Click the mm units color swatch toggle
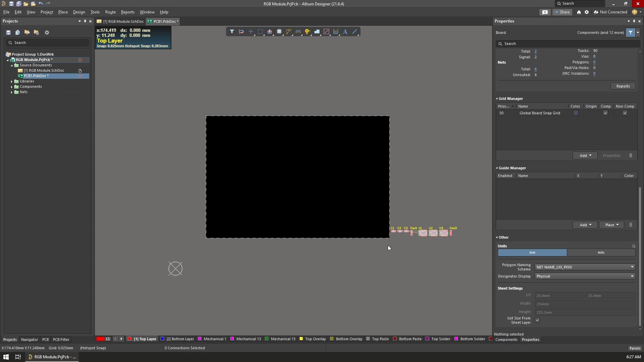This screenshot has height=362, width=644. 533,252
